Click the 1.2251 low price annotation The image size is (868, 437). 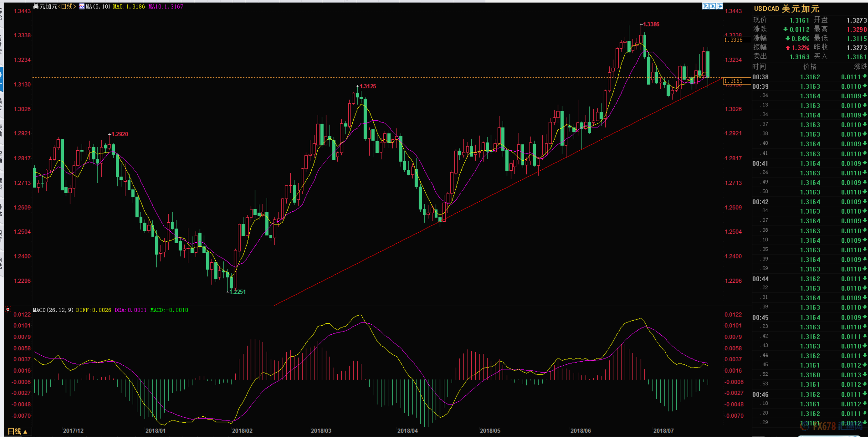[238, 292]
